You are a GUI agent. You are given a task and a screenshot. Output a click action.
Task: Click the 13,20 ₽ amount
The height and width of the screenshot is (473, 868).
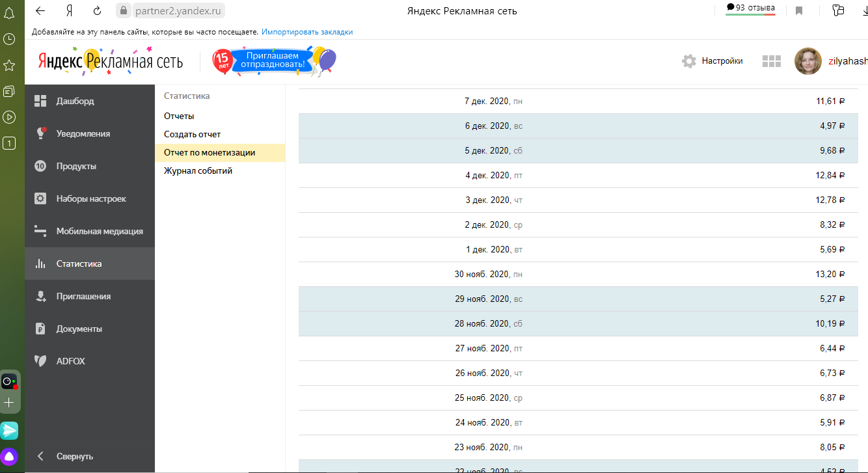click(x=830, y=274)
